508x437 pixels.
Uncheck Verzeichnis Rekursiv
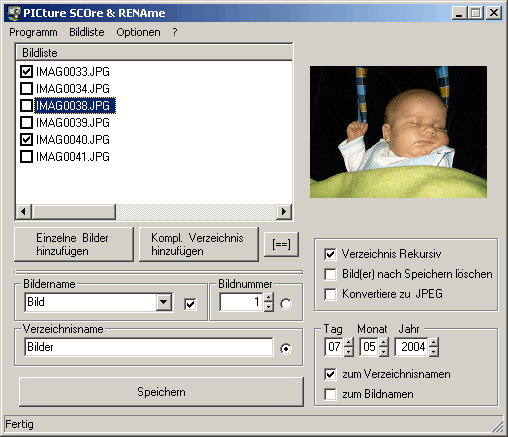pos(330,254)
